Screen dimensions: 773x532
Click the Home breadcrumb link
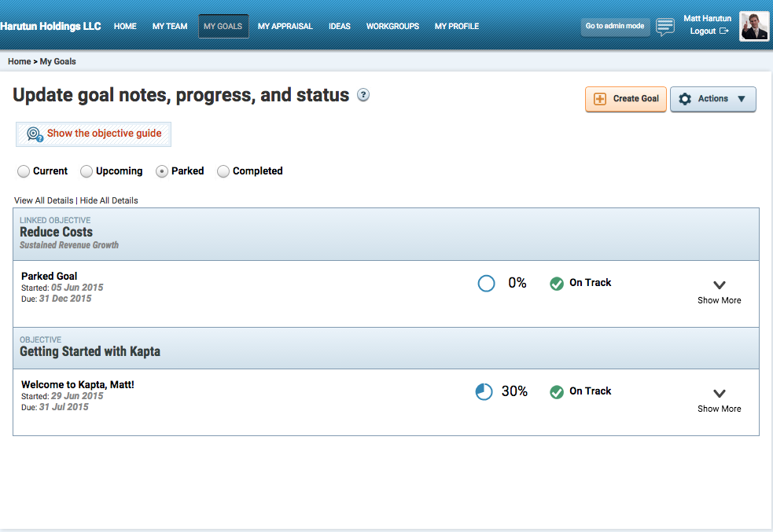click(19, 61)
